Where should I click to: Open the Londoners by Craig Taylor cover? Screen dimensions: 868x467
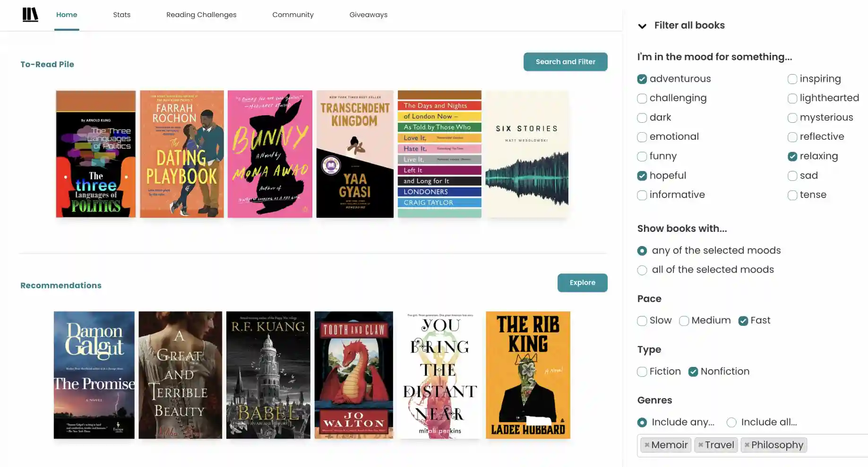pyautogui.click(x=439, y=154)
